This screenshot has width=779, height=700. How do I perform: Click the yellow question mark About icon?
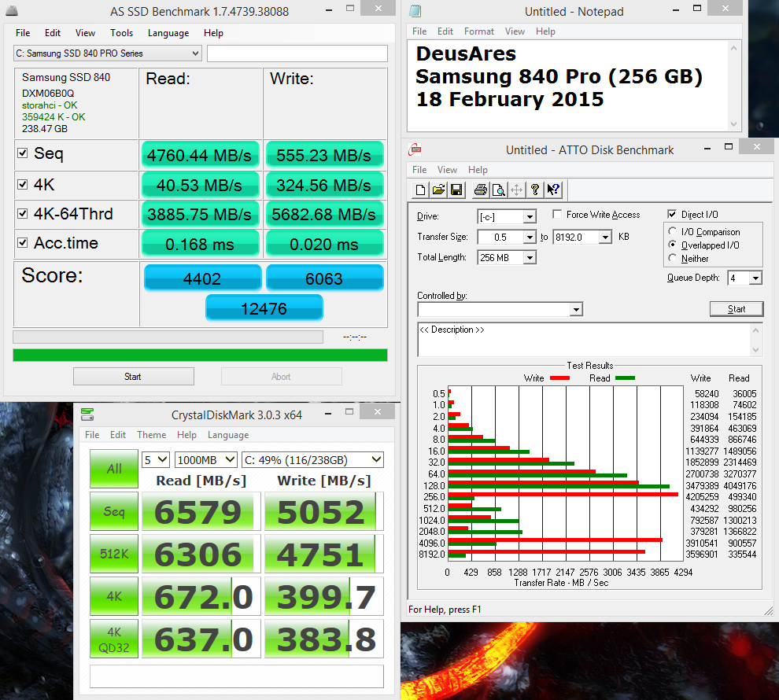pos(535,190)
